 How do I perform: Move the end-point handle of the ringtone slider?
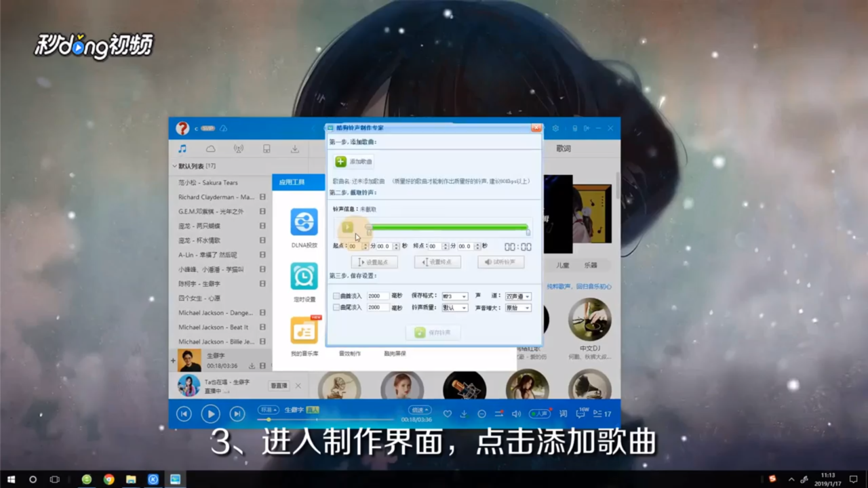pos(528,232)
